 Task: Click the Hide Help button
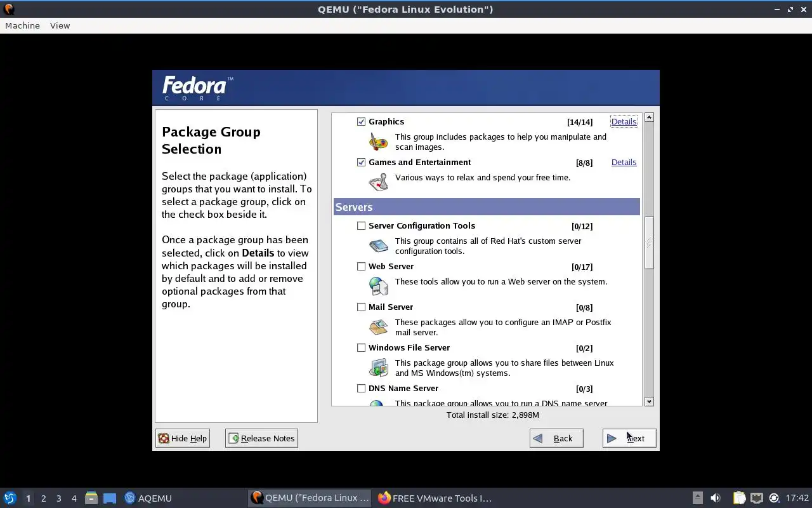[x=183, y=438]
